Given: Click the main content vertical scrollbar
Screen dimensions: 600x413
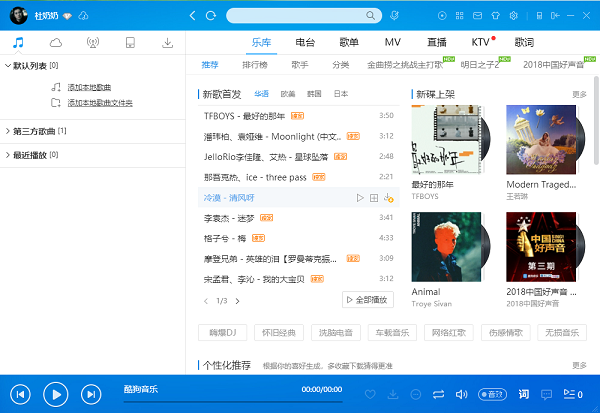Looking at the screenshot, I should pos(596,121).
